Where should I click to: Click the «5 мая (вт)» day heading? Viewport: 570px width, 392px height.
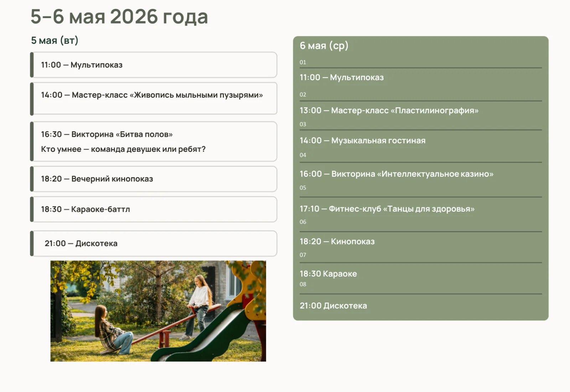[55, 40]
